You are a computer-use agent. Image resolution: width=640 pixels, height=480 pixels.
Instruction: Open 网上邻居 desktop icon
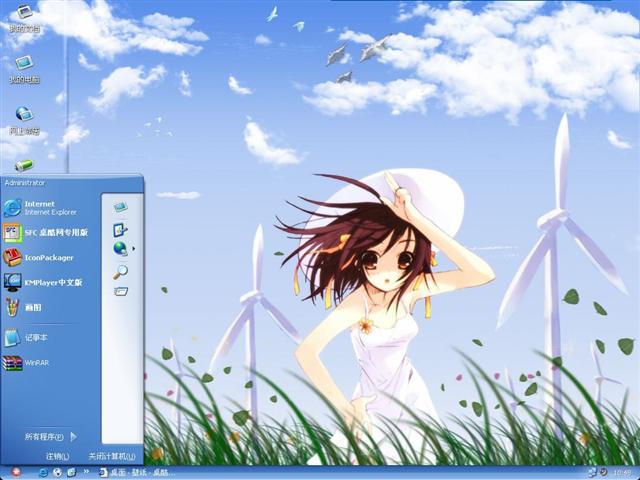pos(24,121)
